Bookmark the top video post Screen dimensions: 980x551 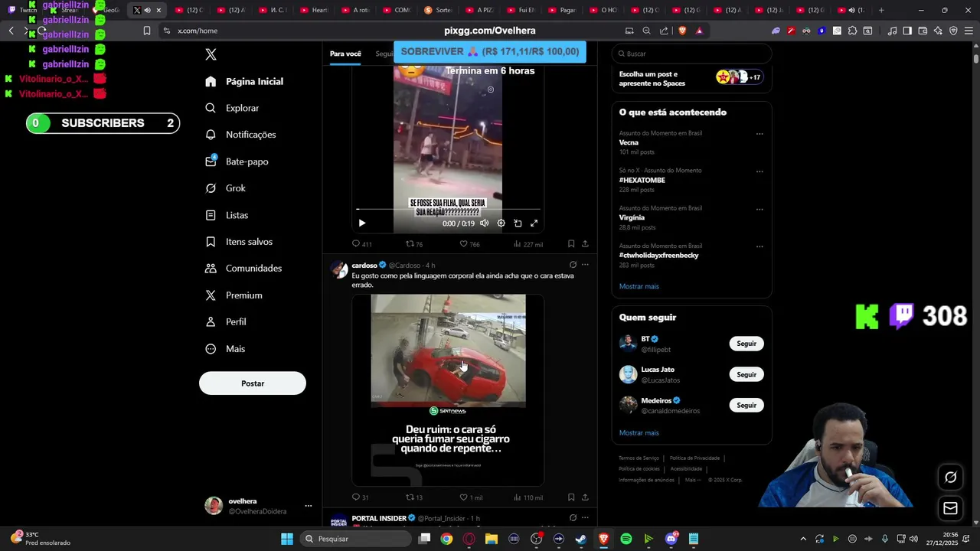571,244
